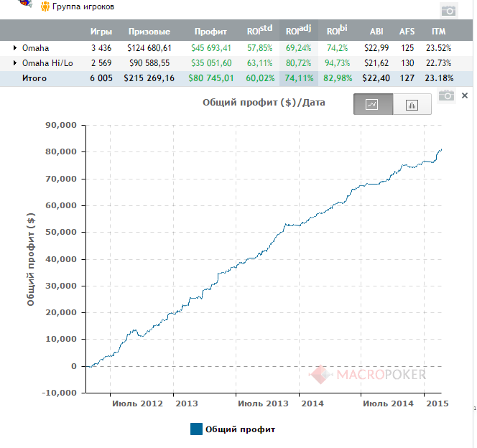The width and height of the screenshot is (477, 448).
Task: Select the ROI adj column header
Action: [x=298, y=30]
